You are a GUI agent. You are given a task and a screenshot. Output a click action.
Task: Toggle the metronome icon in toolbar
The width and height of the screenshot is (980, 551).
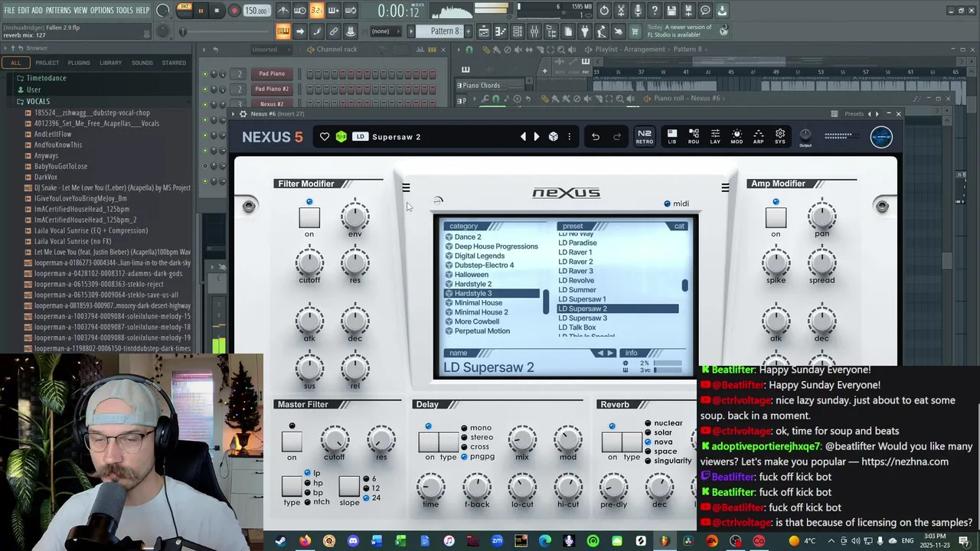tap(283, 11)
